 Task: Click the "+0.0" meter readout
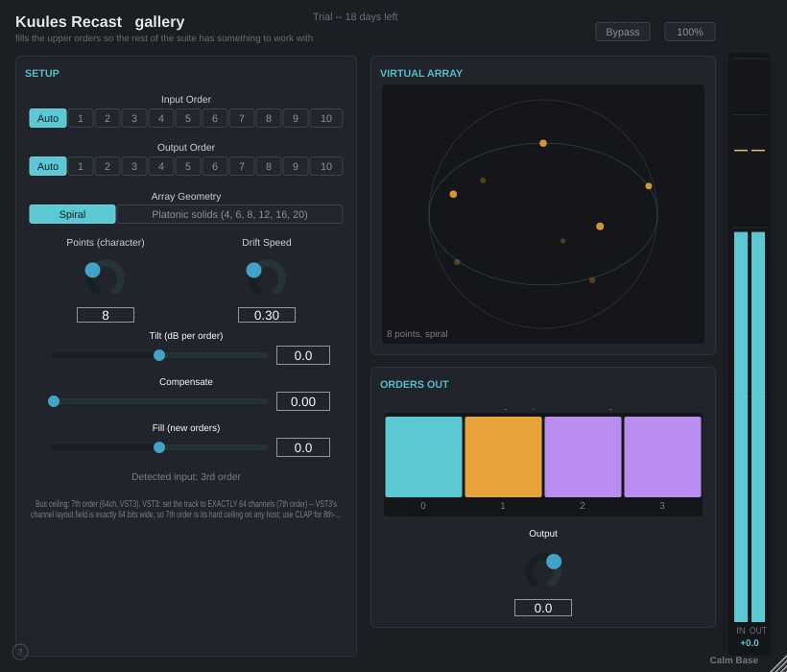[x=750, y=643]
